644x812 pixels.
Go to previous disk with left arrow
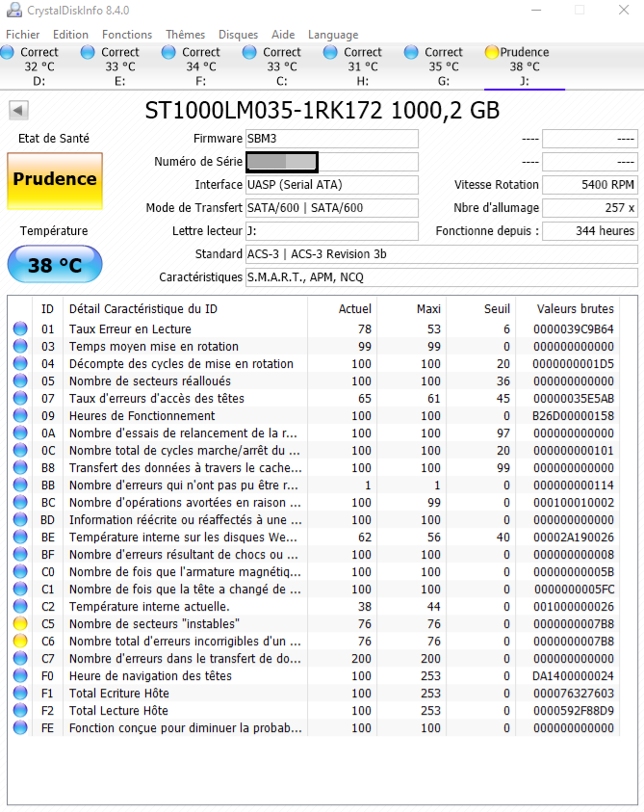[18, 110]
